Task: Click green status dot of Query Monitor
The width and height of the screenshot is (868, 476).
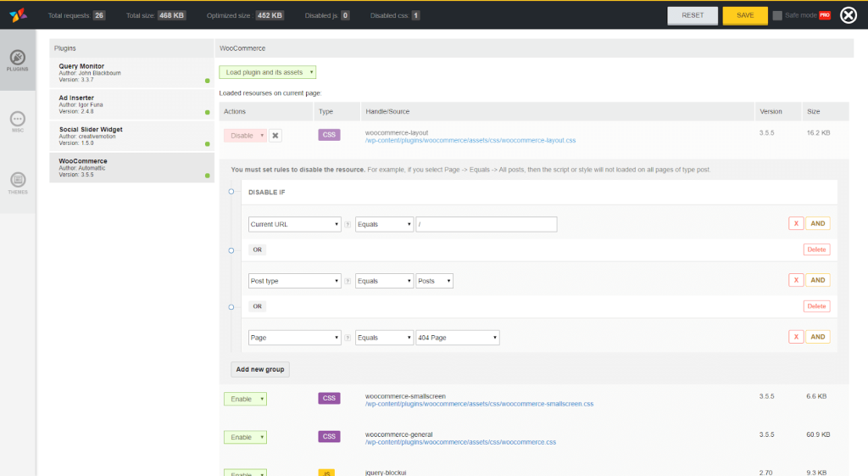Action: [208, 81]
